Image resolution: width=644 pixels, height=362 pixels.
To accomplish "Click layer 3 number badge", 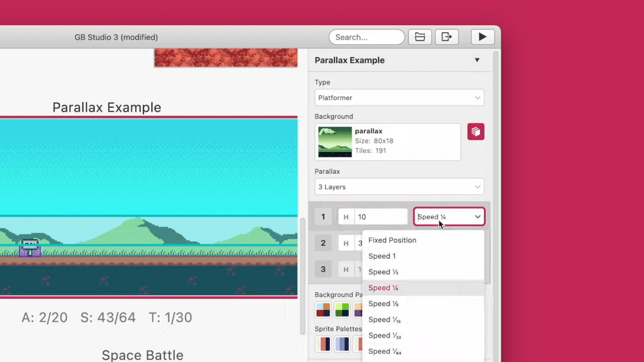I will pyautogui.click(x=323, y=269).
